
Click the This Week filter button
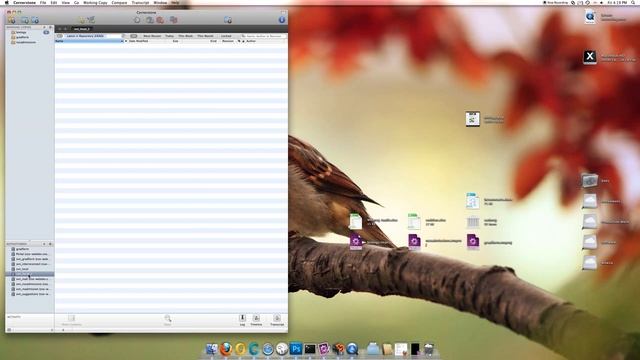185,36
